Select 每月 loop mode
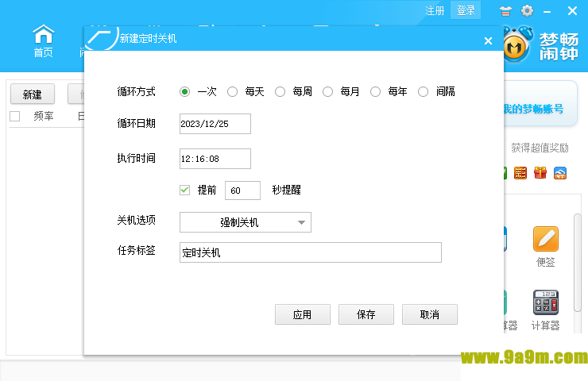The height and width of the screenshot is (381, 588). click(327, 92)
